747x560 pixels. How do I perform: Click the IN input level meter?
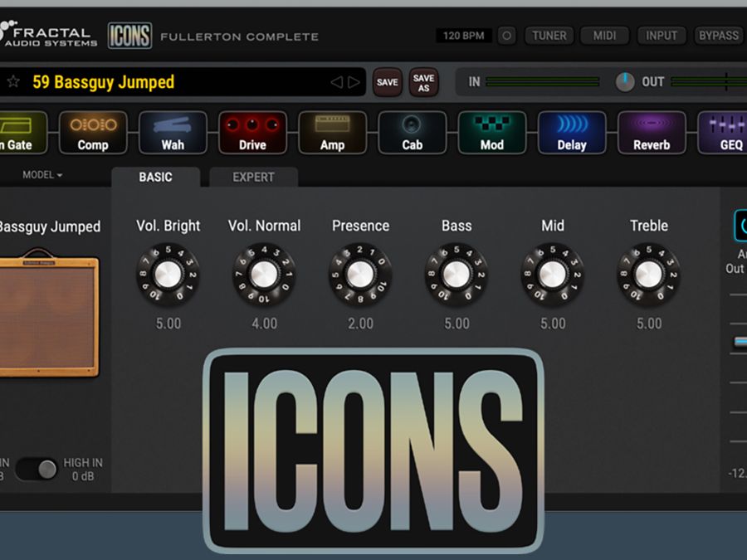click(543, 82)
